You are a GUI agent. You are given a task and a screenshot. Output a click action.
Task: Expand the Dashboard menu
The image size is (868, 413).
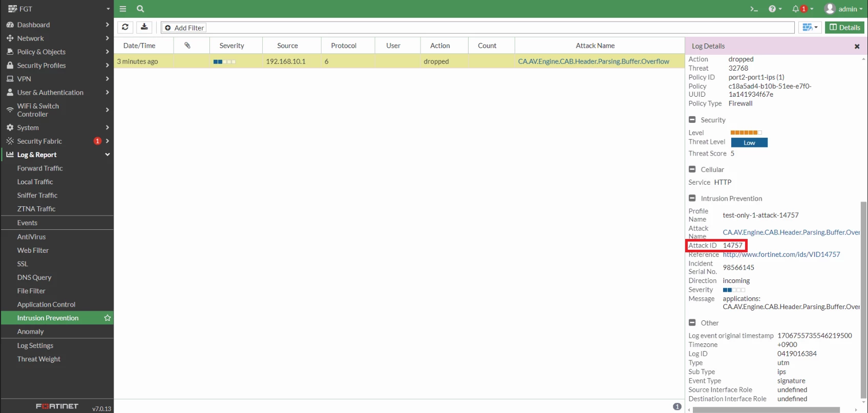(x=57, y=25)
